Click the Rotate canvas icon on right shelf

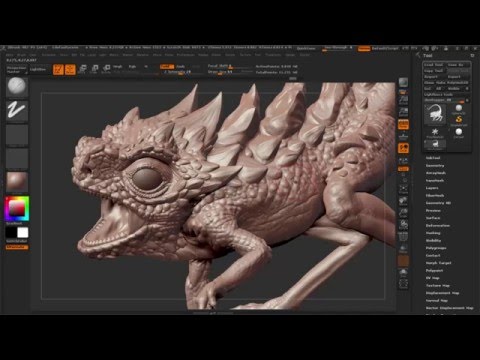[x=403, y=224]
